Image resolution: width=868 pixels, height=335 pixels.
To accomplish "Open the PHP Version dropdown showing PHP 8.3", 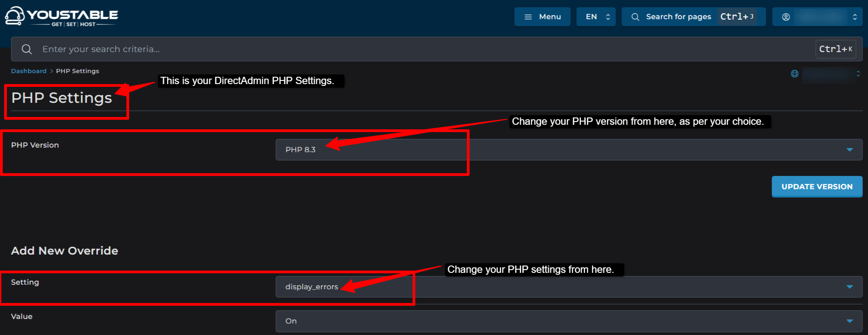I will 569,149.
